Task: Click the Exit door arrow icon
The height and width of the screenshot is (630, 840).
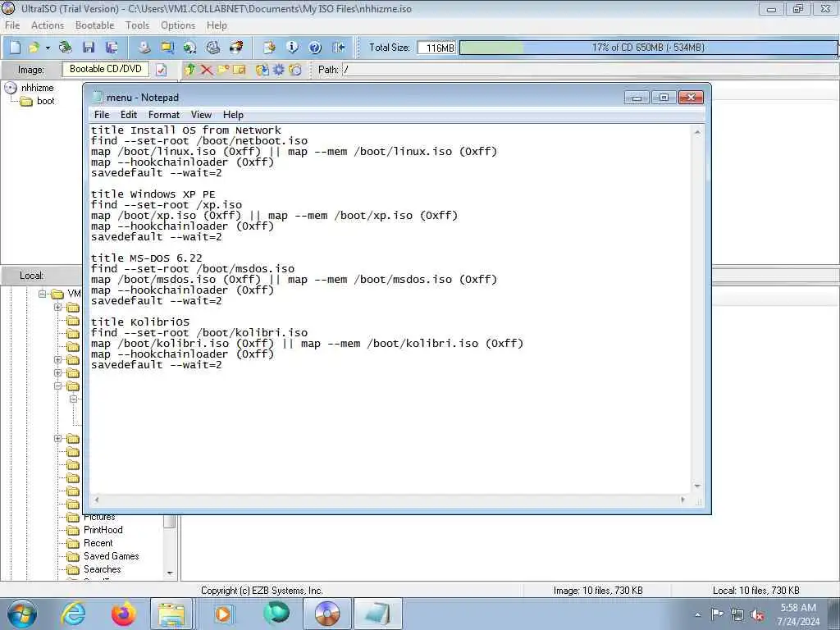Action: pyautogui.click(x=339, y=48)
